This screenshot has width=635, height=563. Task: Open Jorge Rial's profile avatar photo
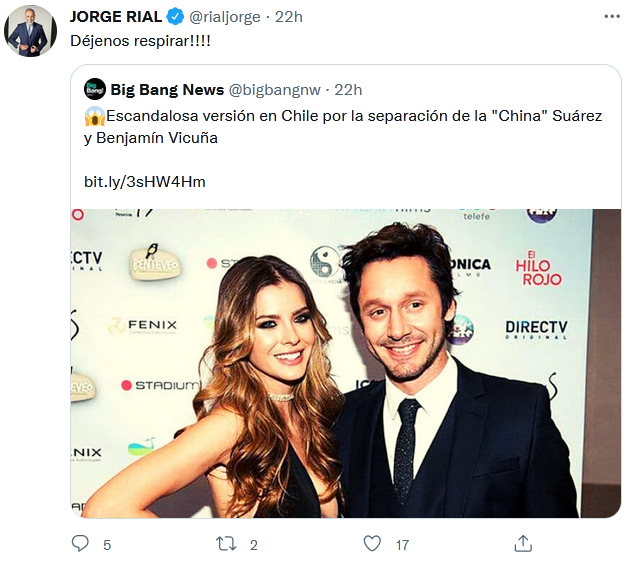pyautogui.click(x=30, y=31)
